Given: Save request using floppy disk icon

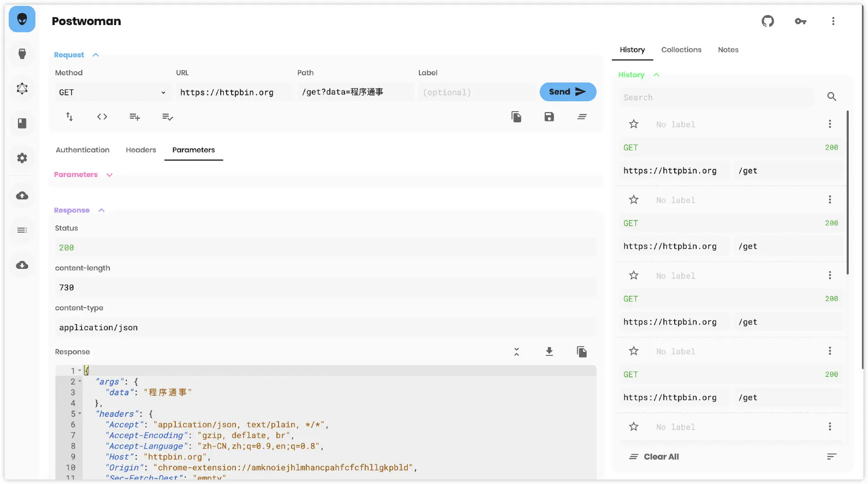Looking at the screenshot, I should (549, 117).
